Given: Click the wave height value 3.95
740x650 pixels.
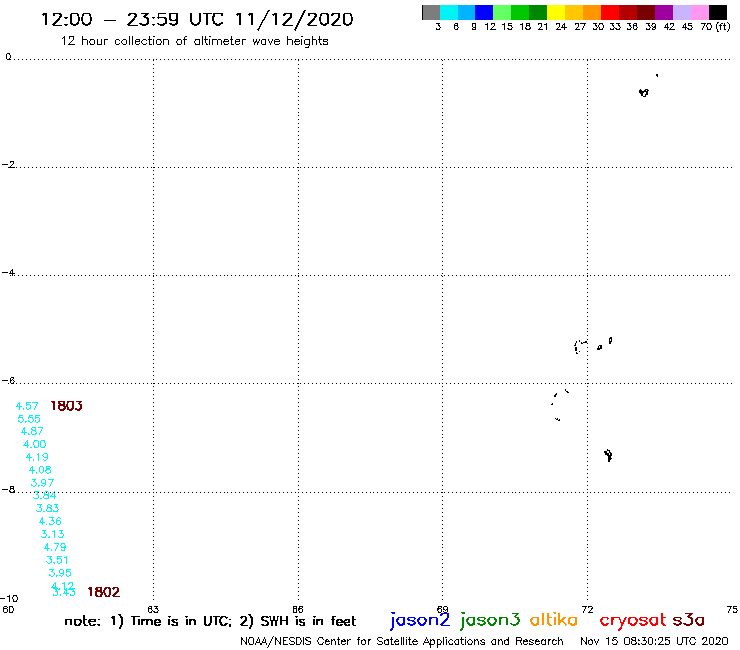Looking at the screenshot, I should (x=60, y=573).
